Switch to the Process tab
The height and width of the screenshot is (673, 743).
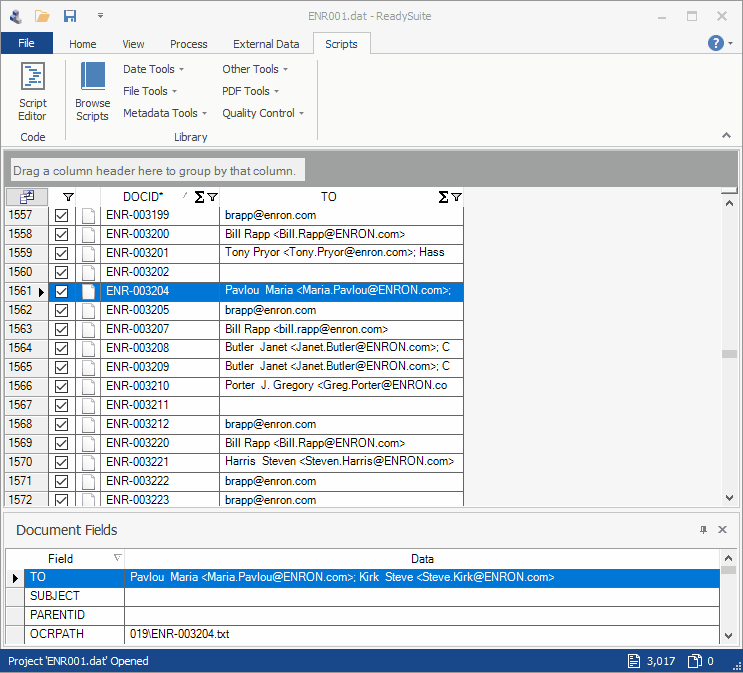(x=189, y=44)
